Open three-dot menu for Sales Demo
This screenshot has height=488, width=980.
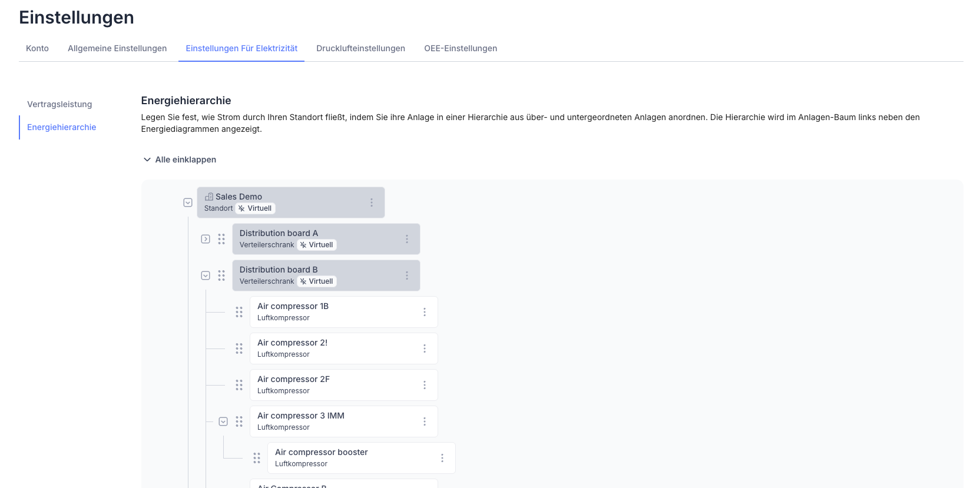(371, 202)
